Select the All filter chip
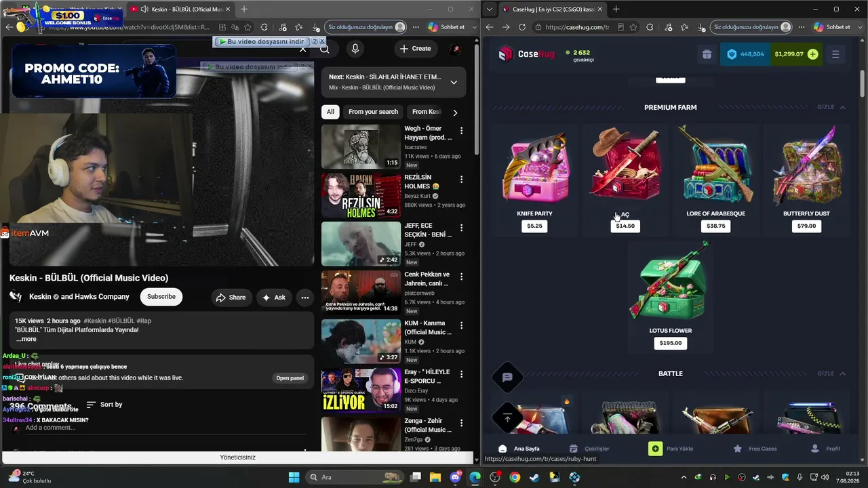 click(x=330, y=112)
